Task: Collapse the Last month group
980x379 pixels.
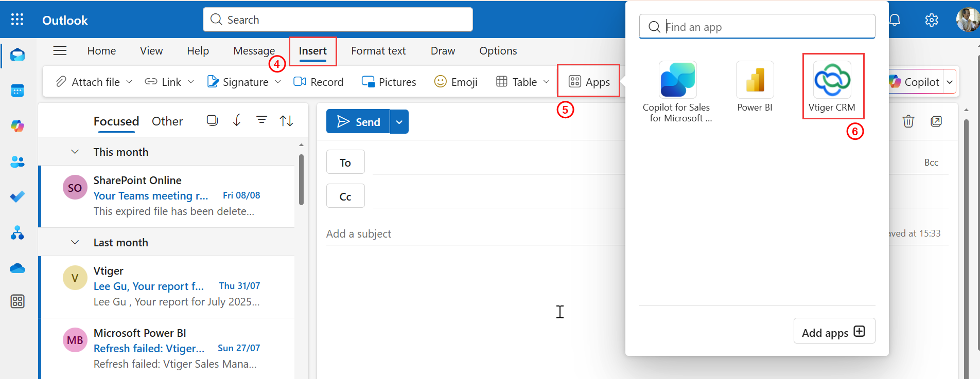Action: tap(75, 242)
